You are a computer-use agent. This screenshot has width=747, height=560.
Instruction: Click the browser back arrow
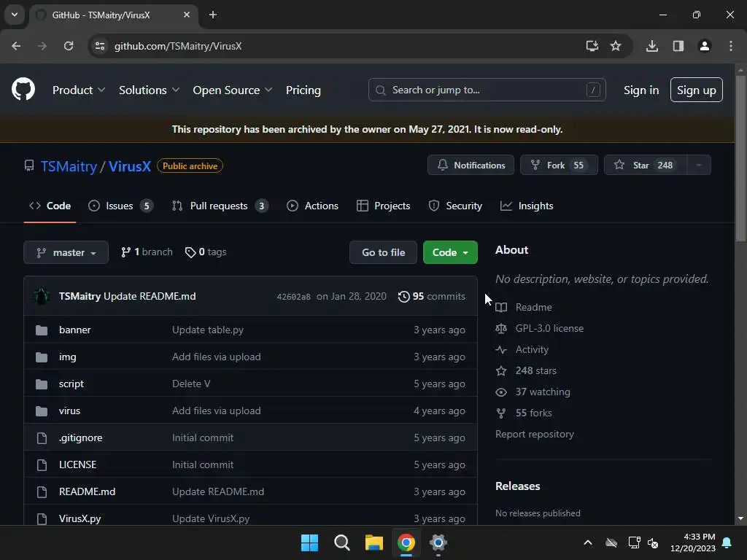point(16,46)
